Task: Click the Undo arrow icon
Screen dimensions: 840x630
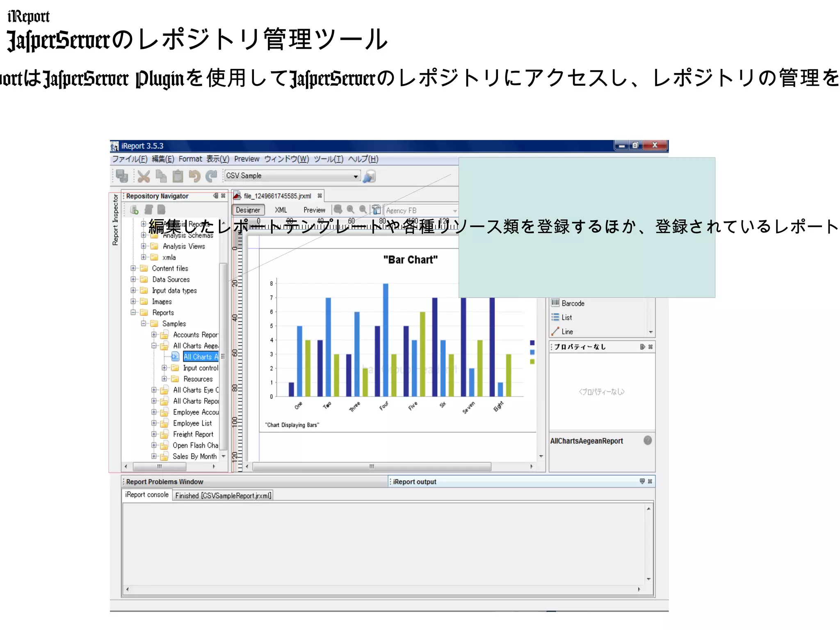Action: [x=194, y=176]
